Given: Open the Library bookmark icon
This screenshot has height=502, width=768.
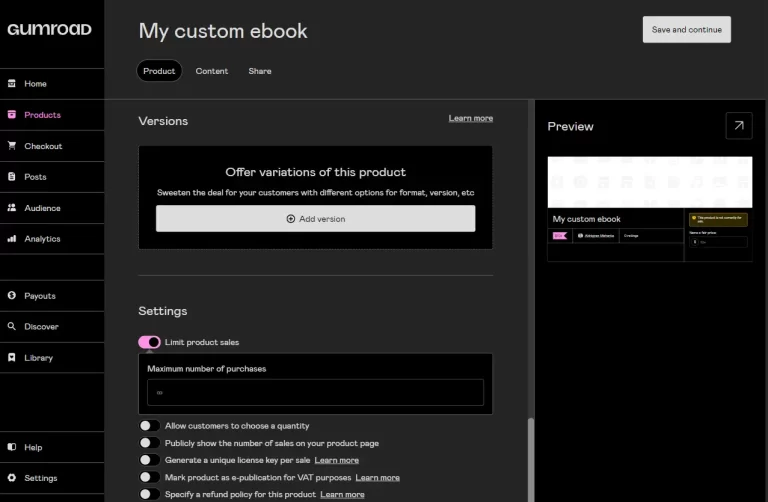Looking at the screenshot, I should [12, 357].
